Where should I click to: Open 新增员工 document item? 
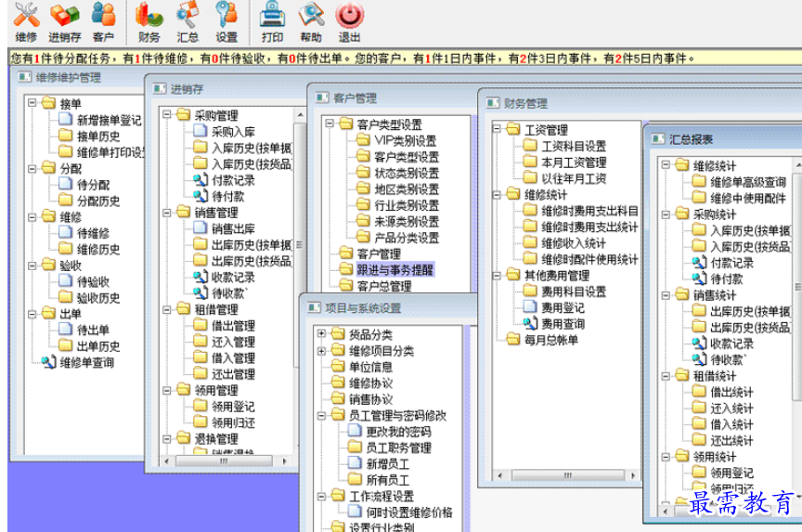point(379,463)
